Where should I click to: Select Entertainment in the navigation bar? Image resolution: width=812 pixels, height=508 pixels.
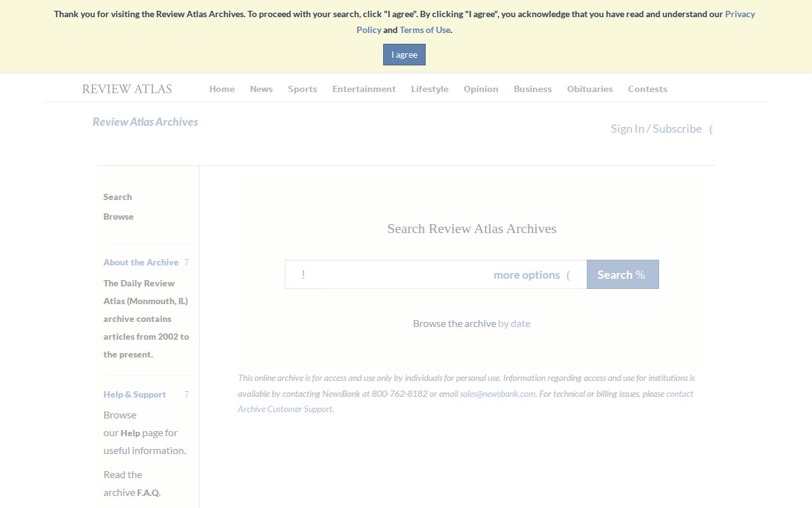pos(364,89)
